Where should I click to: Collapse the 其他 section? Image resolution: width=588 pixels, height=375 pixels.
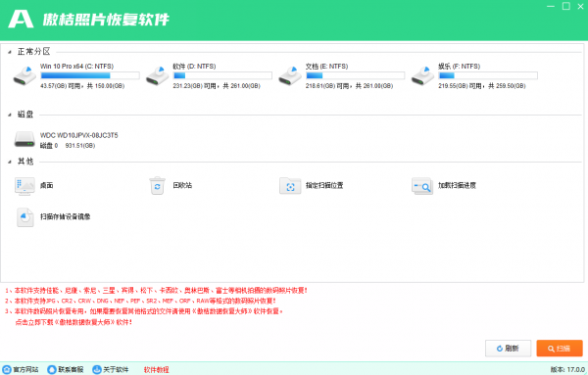point(10,162)
